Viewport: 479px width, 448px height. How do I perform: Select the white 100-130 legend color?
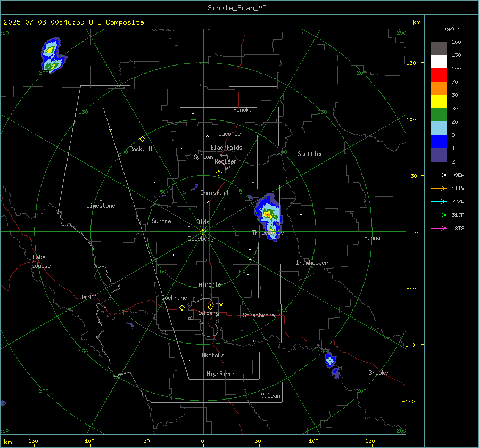(439, 62)
